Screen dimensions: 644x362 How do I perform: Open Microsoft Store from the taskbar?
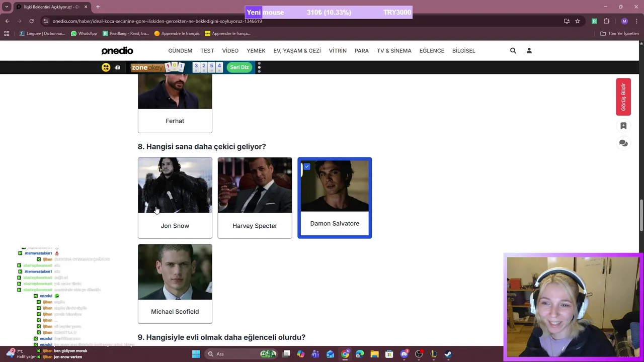tap(389, 354)
